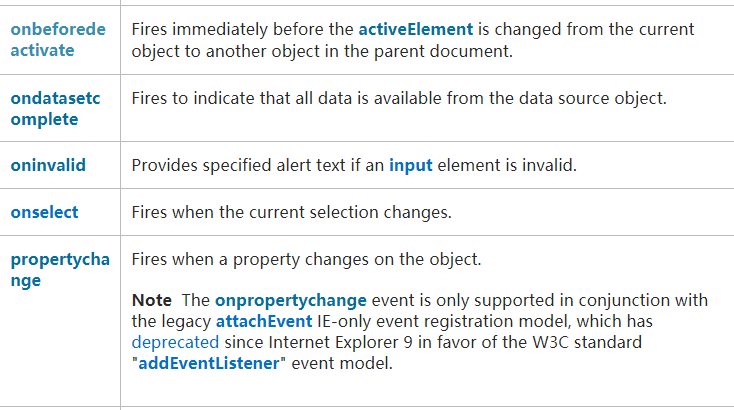
Task: Click the bold 'Note' label
Action: (x=152, y=300)
